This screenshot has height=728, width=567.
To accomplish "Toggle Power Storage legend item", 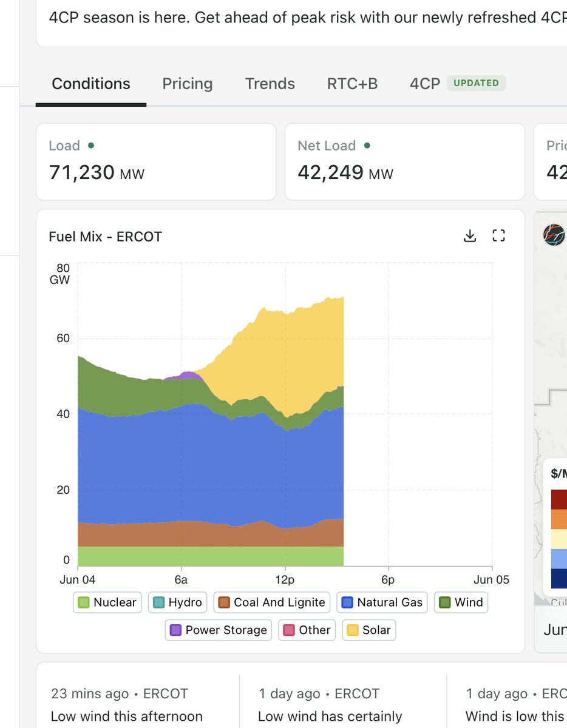I will 219,630.
